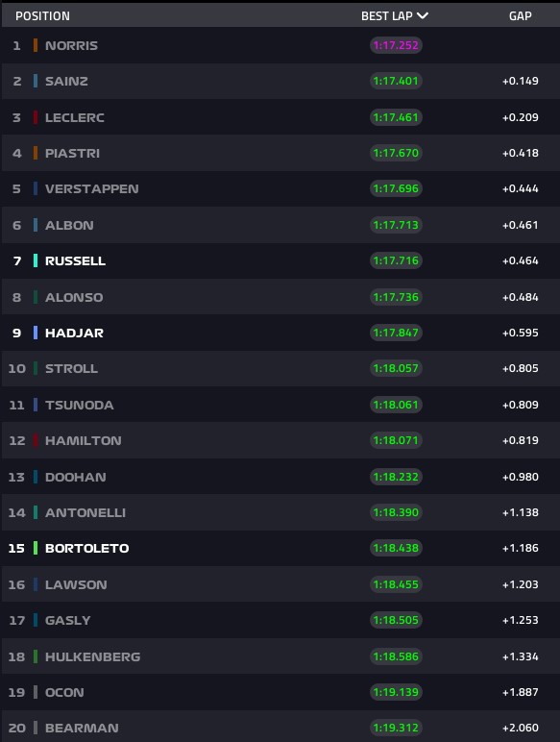Click Russell's teal team color bar
The image size is (560, 742).
pyautogui.click(x=36, y=260)
